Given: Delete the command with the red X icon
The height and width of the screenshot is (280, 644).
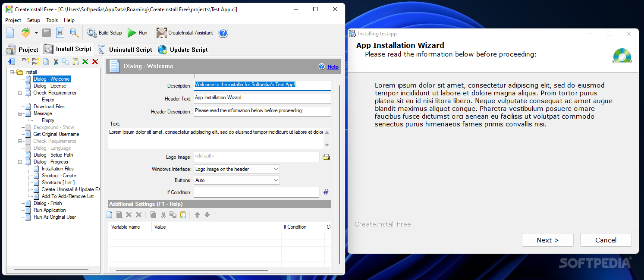Looking at the screenshot, I should click(x=95, y=62).
